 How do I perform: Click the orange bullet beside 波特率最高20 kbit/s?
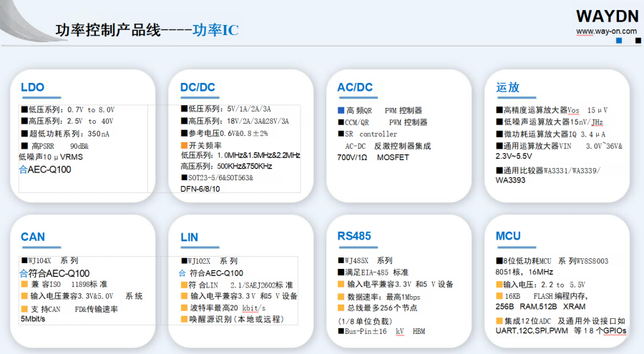click(184, 308)
